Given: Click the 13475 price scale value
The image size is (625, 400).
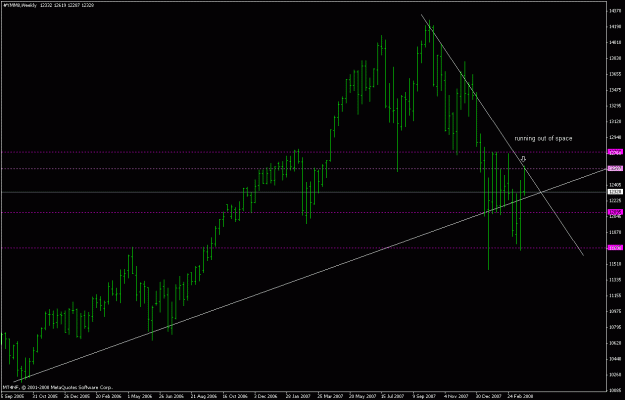Looking at the screenshot, I should pyautogui.click(x=614, y=90).
